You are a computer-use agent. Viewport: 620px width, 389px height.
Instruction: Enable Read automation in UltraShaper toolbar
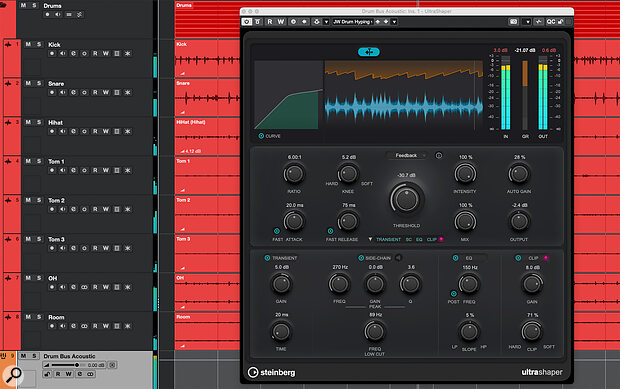click(270, 22)
